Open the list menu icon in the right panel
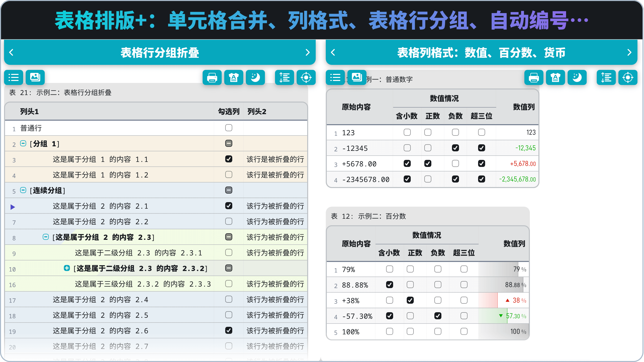Viewport: 644px width, 362px height. [335, 77]
